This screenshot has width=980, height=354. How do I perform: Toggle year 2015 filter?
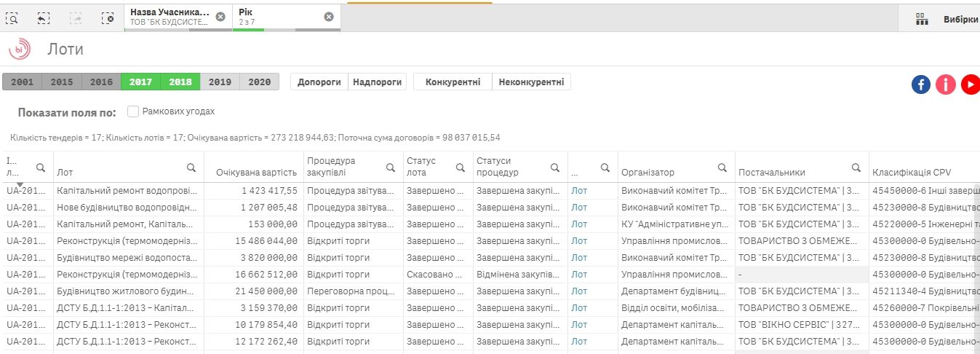click(x=62, y=82)
